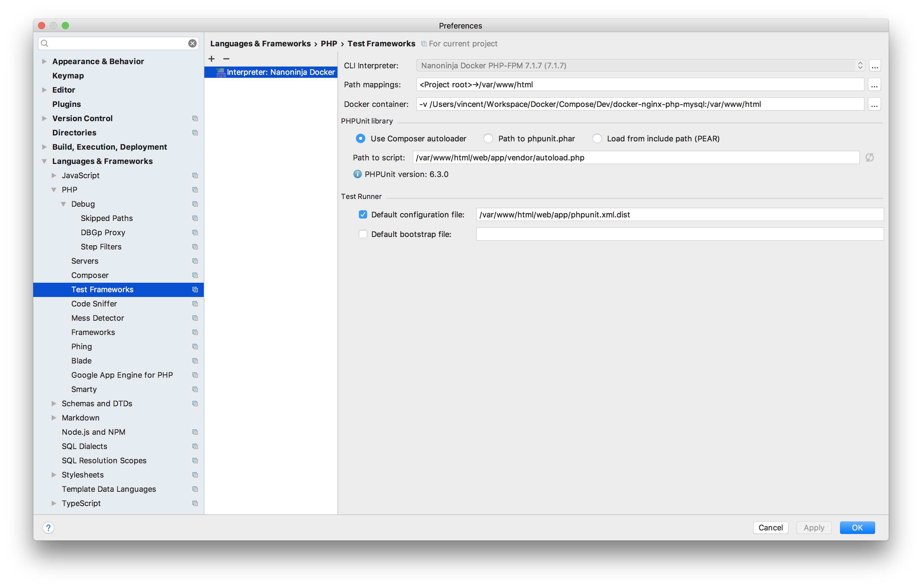Open the Code Sniffer settings page
Viewport: 922px width, 588px height.
point(94,304)
